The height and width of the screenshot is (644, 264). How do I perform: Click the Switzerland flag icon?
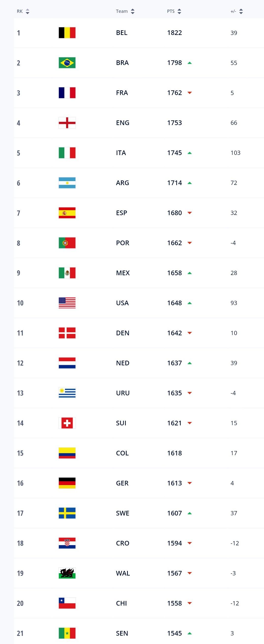click(67, 423)
